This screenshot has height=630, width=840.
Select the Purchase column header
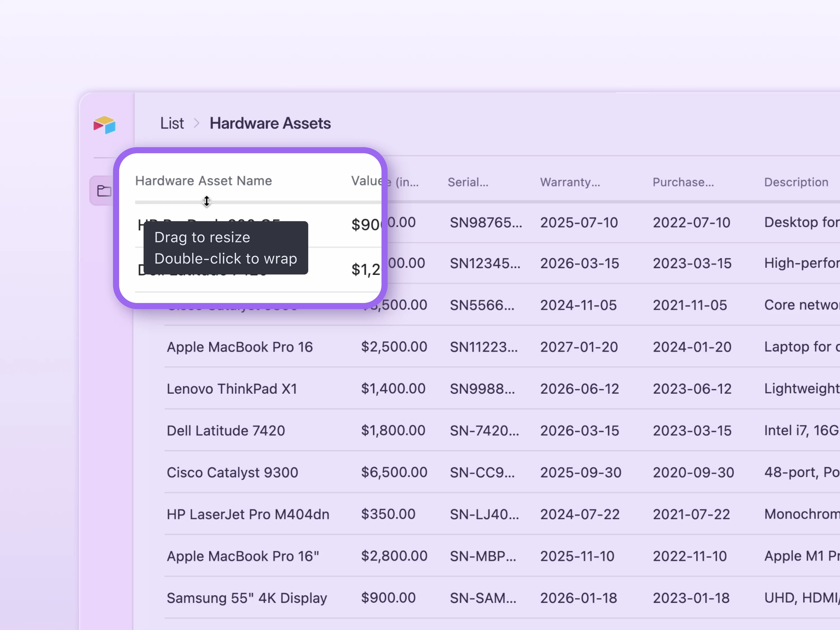tap(683, 182)
